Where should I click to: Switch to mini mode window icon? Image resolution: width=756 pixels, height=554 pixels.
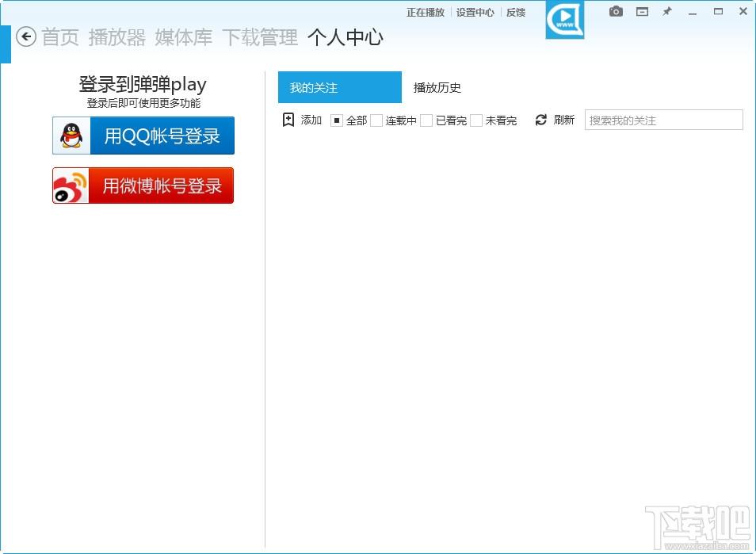642,12
